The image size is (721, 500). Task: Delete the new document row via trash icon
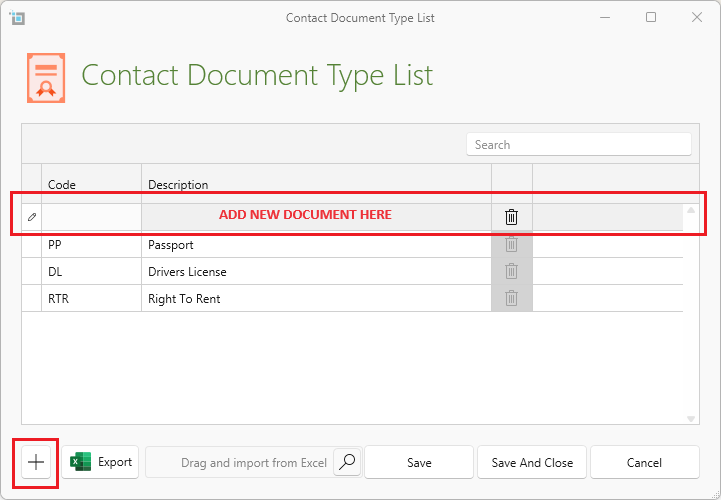pos(511,216)
